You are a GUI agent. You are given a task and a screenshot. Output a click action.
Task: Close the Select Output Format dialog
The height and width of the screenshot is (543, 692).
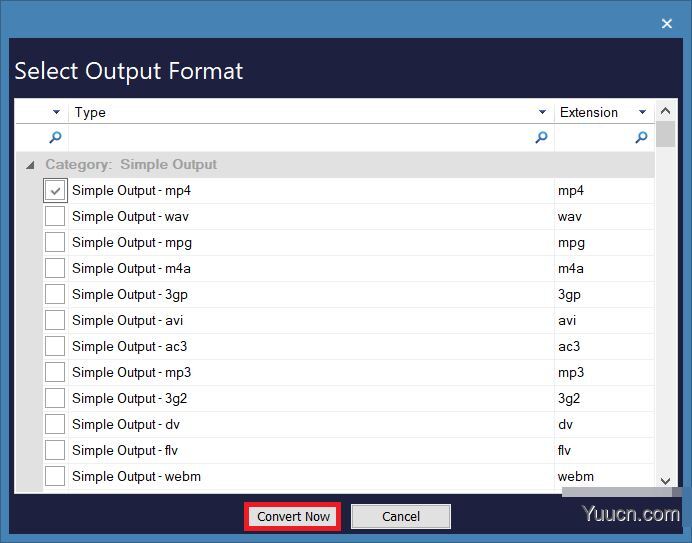(x=667, y=23)
